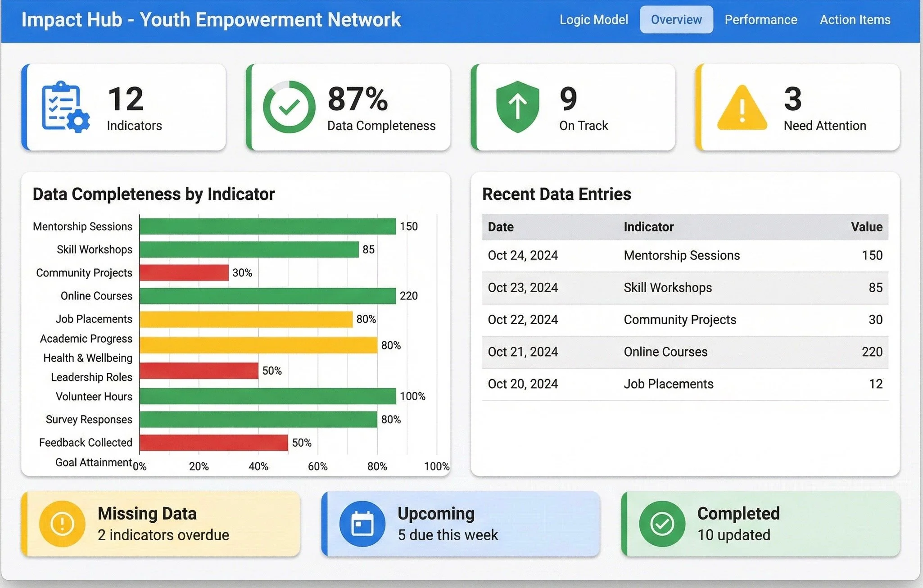Click the green Mentorship Sessions bar
The height and width of the screenshot is (588, 923).
(267, 226)
